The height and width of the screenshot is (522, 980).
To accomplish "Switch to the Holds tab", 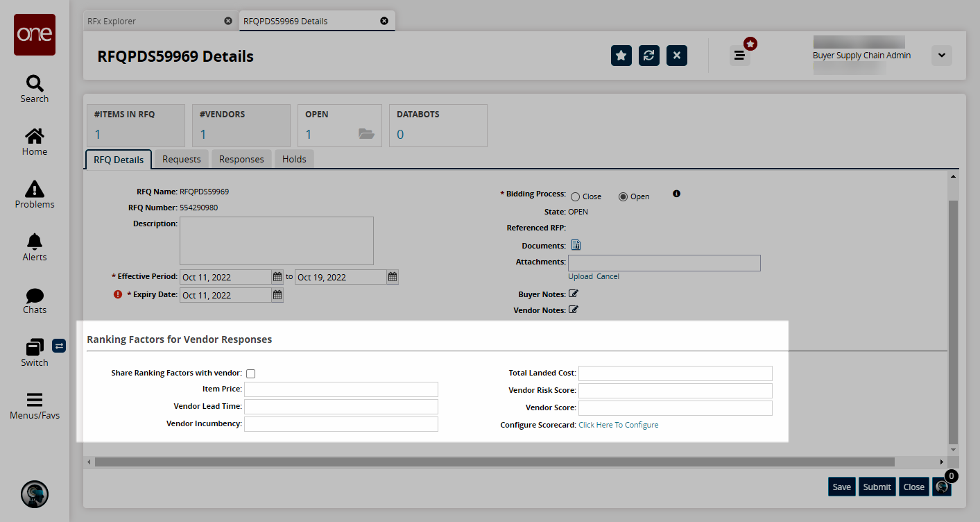I will [294, 159].
